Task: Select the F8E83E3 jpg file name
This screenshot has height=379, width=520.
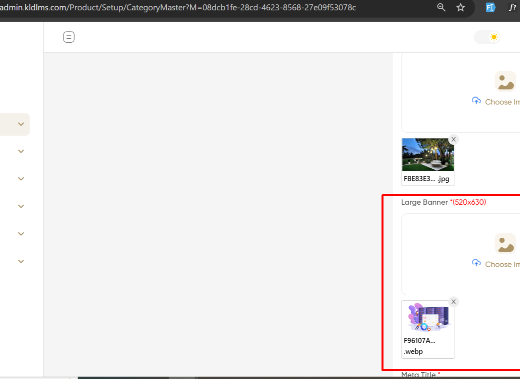Action: 426,179
